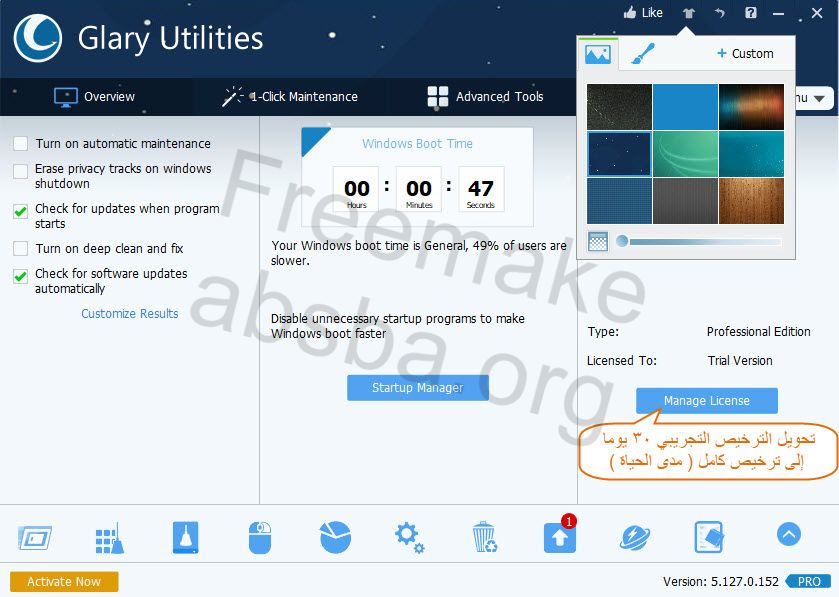Screen dimensions: 839x597
Task: Open the help question mark icon
Action: tap(751, 13)
